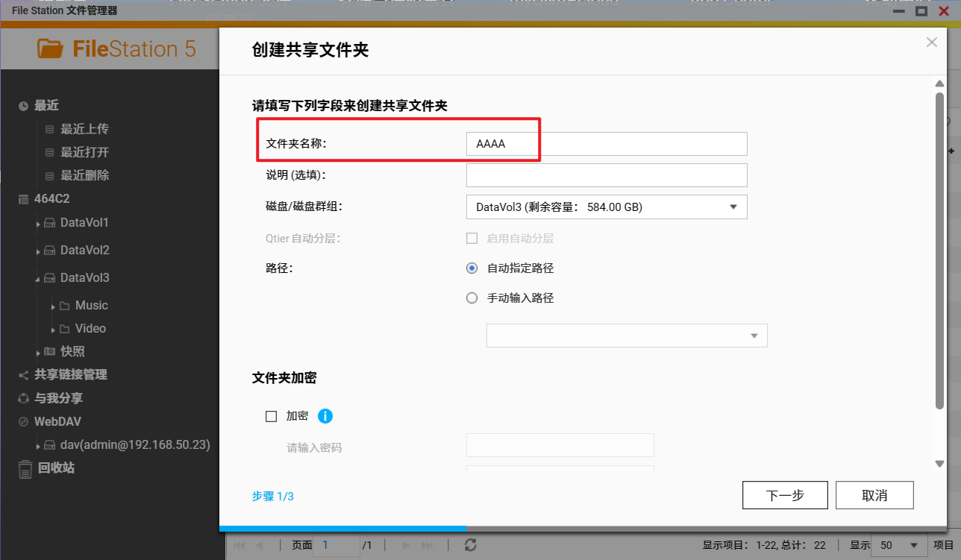
Task: Go to the next page in pagination bar
Action: coord(407,545)
